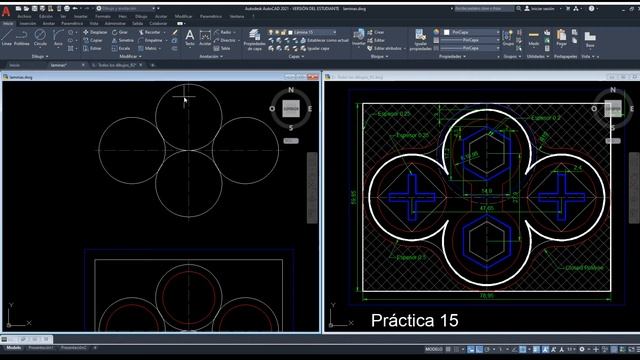The width and height of the screenshot is (640, 360).
Task: Click the navigation bar in left drawing window
Action: [312, 188]
